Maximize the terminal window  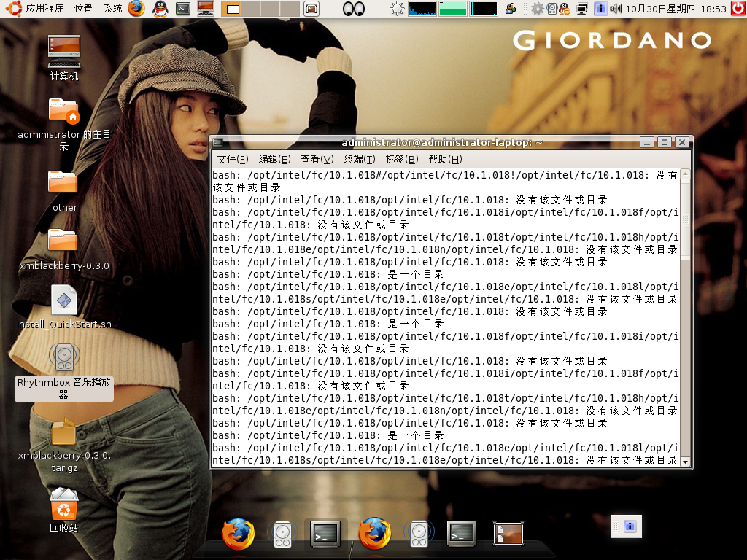(x=664, y=142)
